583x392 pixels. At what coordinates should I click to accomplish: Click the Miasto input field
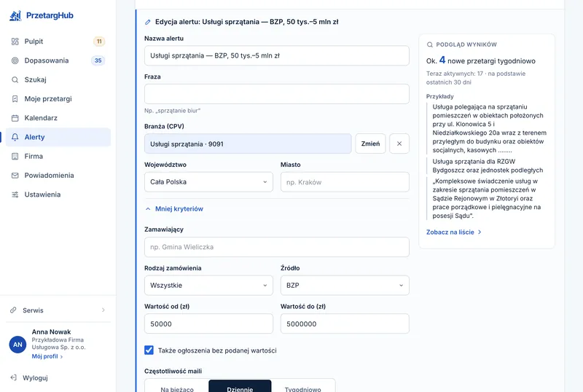pyautogui.click(x=345, y=182)
